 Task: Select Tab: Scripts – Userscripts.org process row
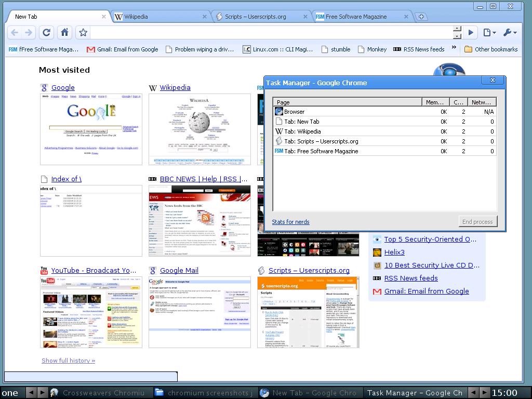coord(385,141)
